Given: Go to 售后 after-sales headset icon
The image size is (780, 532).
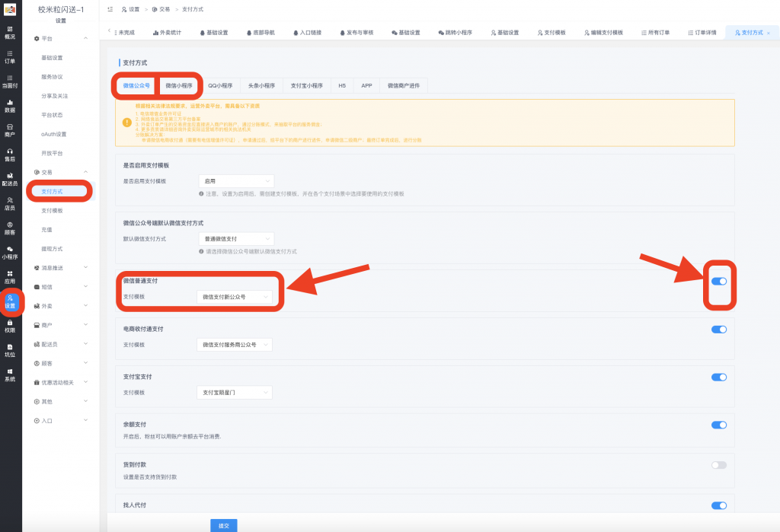Looking at the screenshot, I should (10, 154).
